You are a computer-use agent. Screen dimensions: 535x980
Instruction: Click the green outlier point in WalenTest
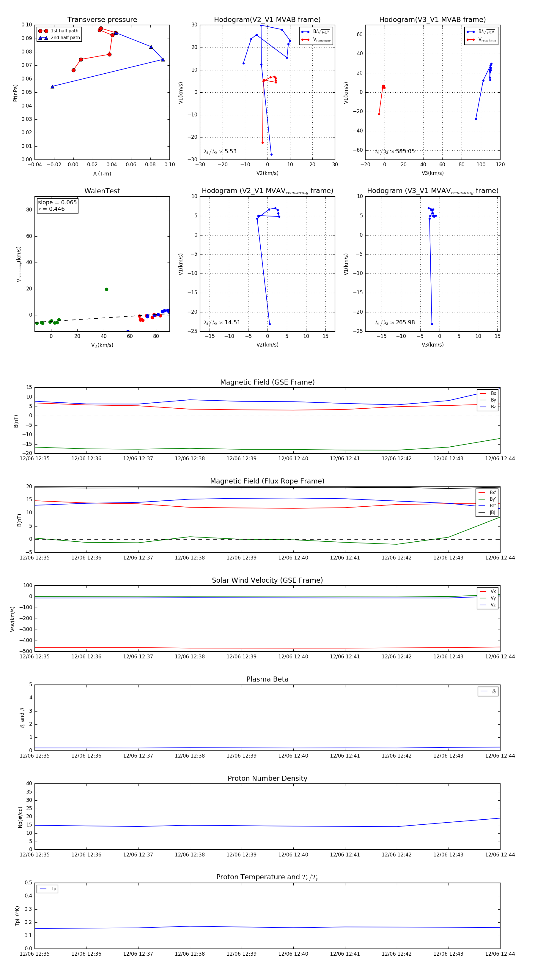click(x=106, y=290)
